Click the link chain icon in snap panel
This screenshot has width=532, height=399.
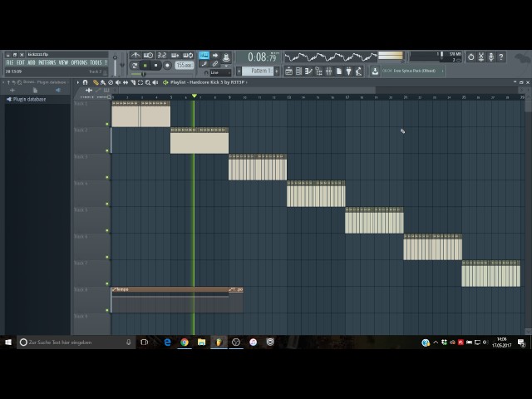[x=215, y=64]
